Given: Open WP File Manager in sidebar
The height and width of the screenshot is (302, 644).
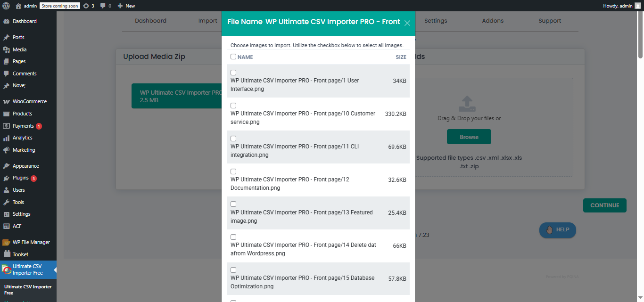Looking at the screenshot, I should pos(31,242).
